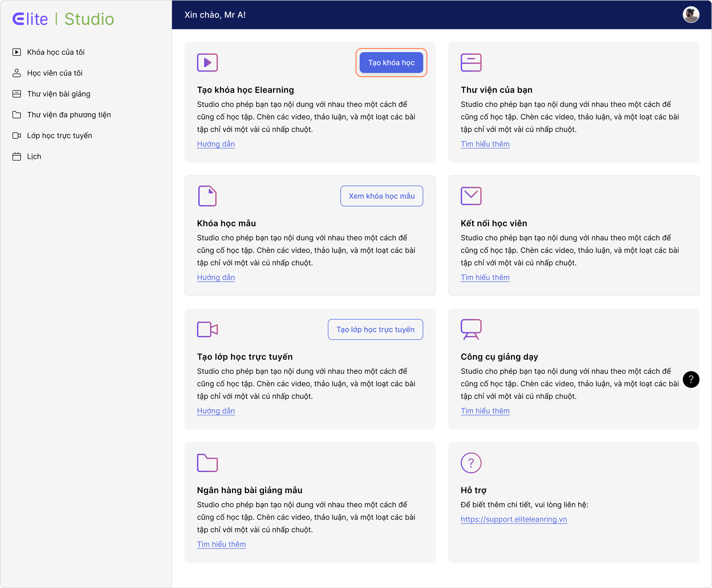Viewport: 712px width, 588px height.
Task: Click Tạo lớp học trực tuyến outlined button
Action: 375,329
